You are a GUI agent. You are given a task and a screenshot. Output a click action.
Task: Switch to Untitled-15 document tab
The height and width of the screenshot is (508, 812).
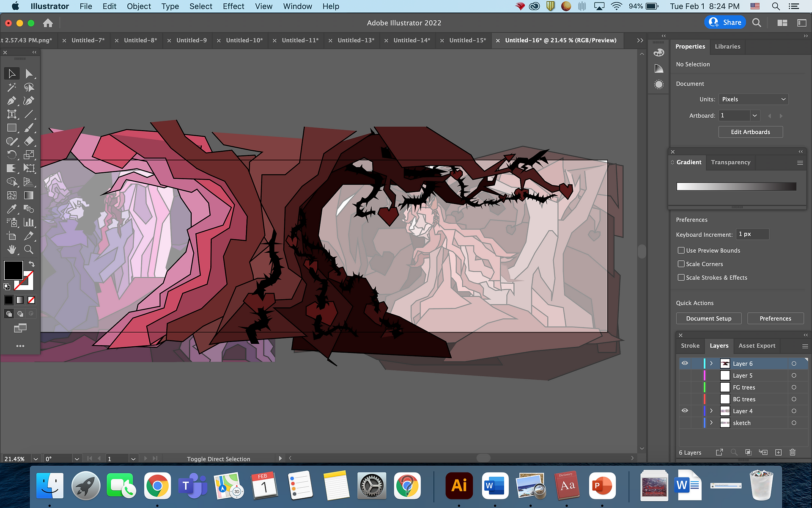467,40
